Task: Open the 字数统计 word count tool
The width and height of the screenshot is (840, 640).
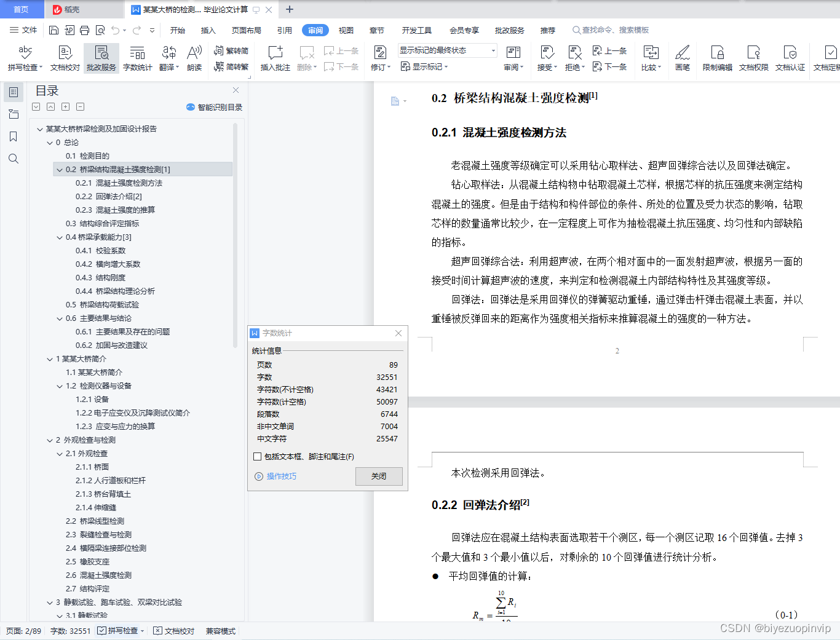Action: (x=138, y=58)
